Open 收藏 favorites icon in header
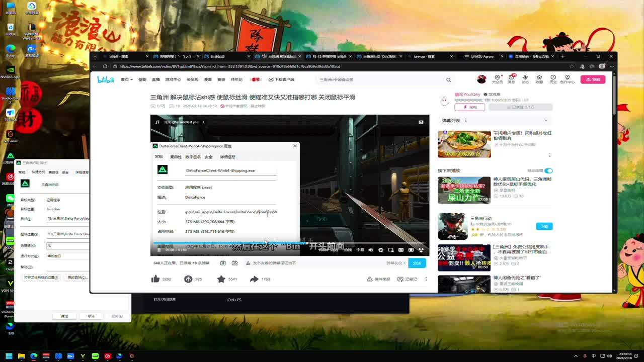This screenshot has height=362, width=644. pyautogui.click(x=539, y=79)
